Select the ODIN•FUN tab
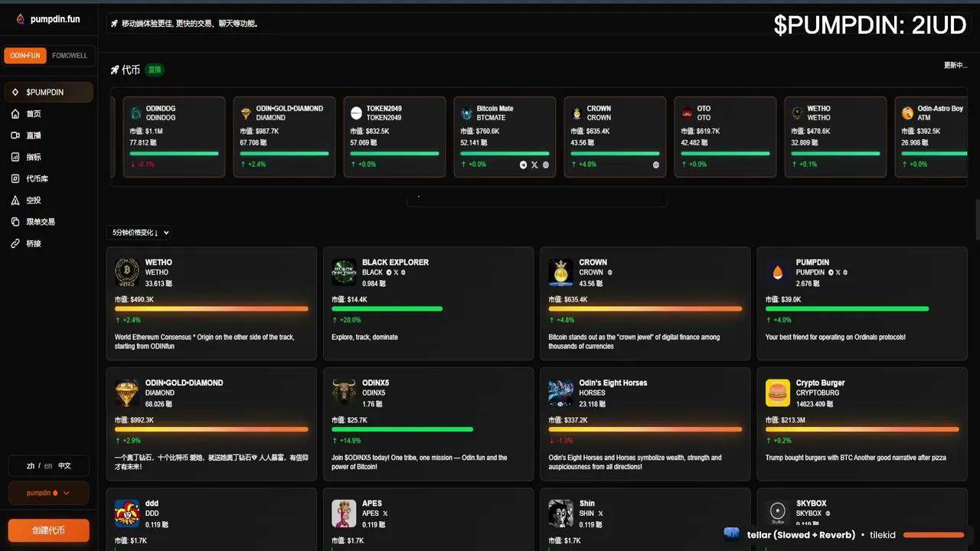The image size is (980, 551). point(26,55)
